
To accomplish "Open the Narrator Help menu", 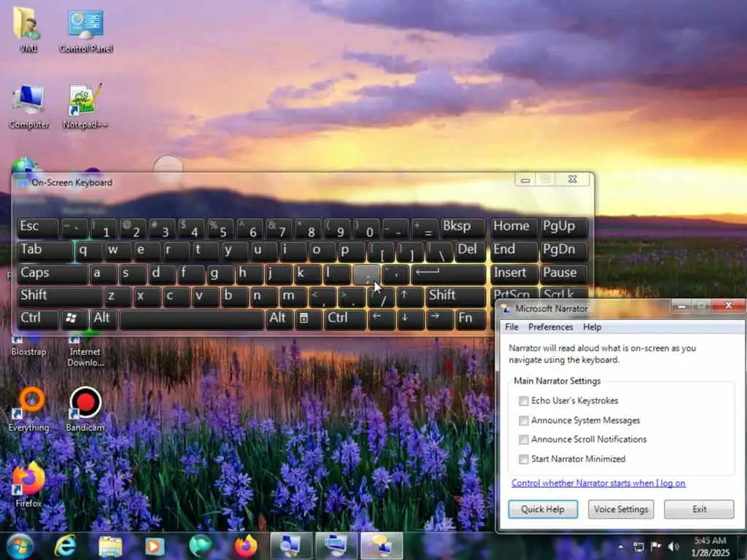I will pos(592,327).
